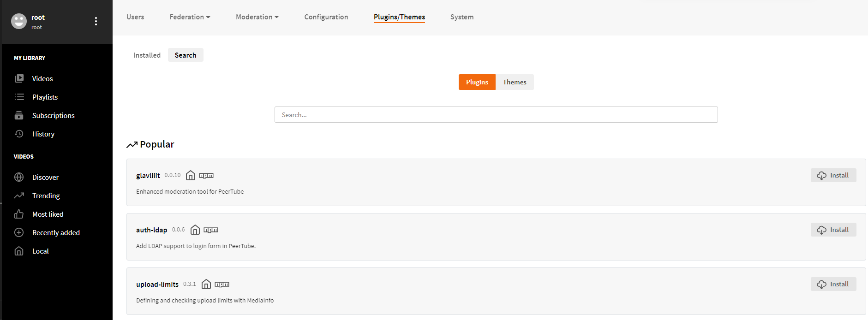Click the root username text

(38, 18)
